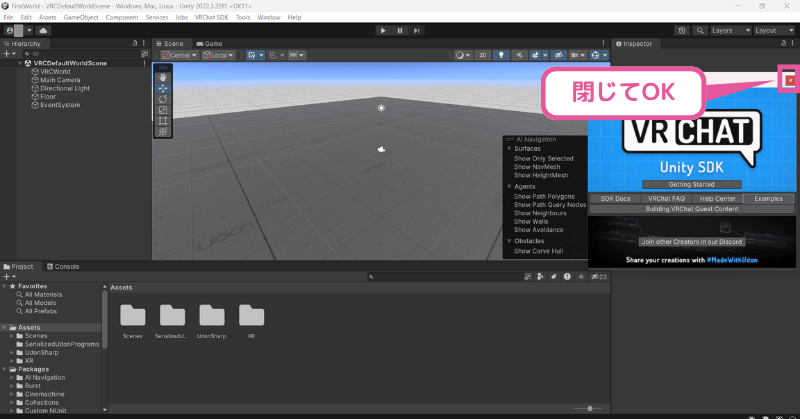Select the Scale tool in Scene
This screenshot has width=800, height=419.
pos(163,110)
